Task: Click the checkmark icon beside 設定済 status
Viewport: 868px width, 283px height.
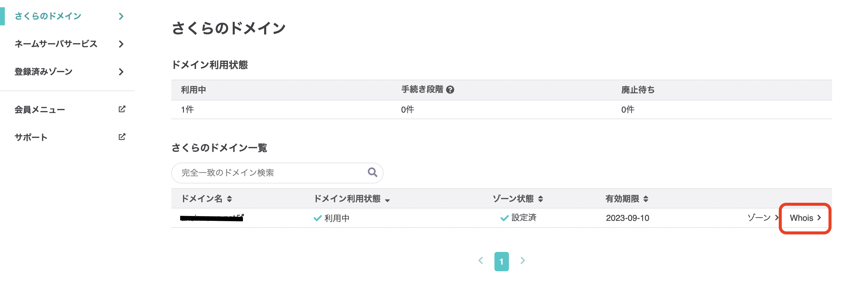Action: pyautogui.click(x=504, y=218)
